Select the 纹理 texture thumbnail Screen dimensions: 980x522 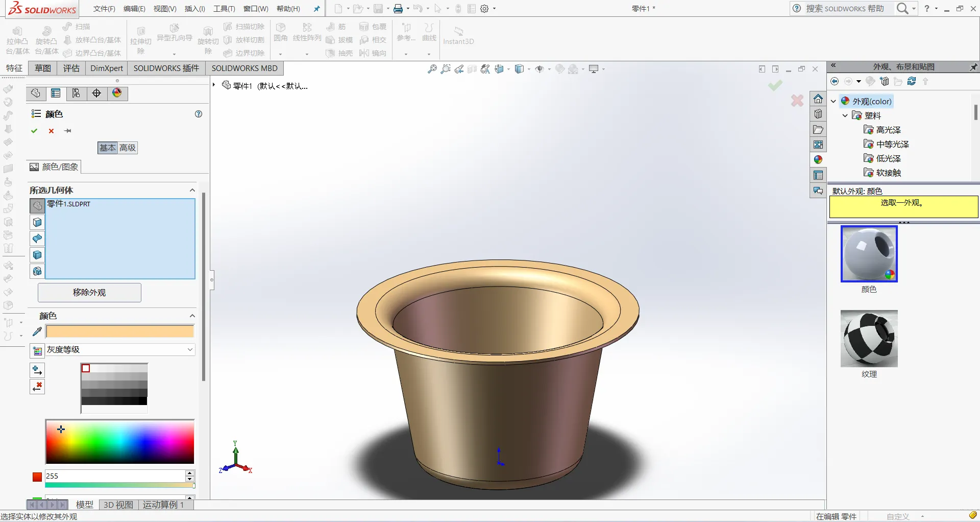[x=869, y=339]
